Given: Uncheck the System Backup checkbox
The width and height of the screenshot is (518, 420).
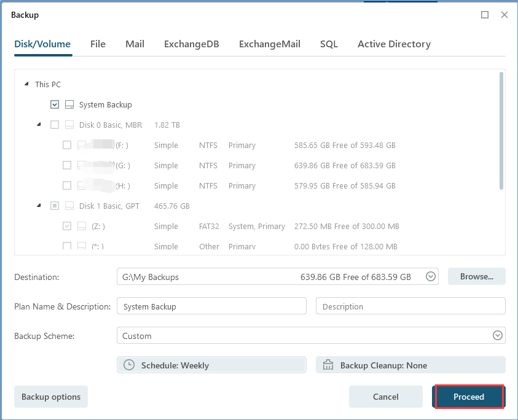Looking at the screenshot, I should click(x=55, y=104).
